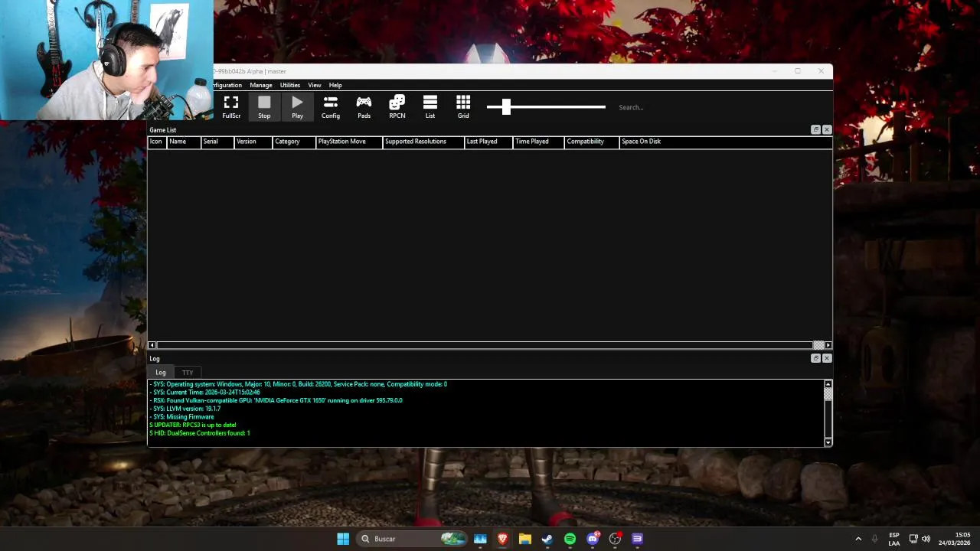Click the 'SYS: Missing Firmware' log line
The height and width of the screenshot is (551, 980).
(181, 417)
